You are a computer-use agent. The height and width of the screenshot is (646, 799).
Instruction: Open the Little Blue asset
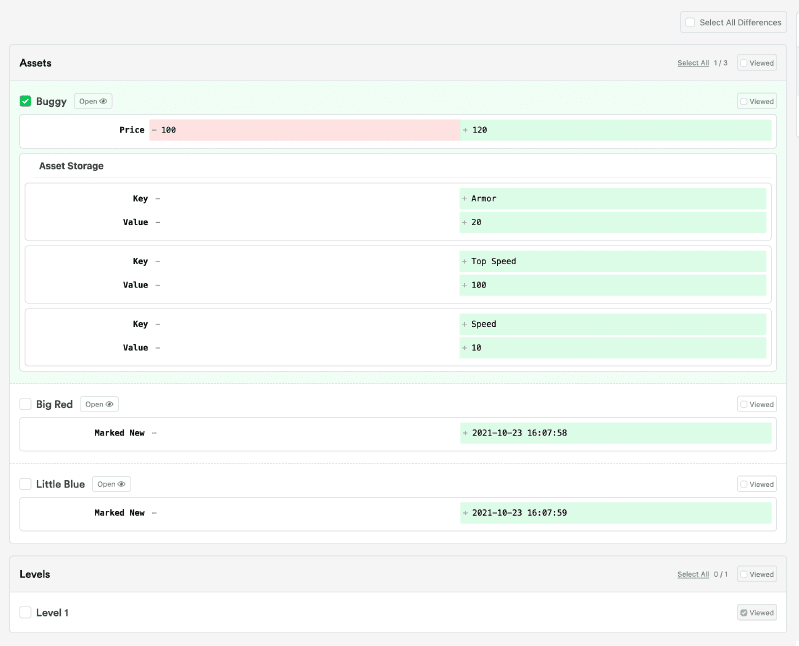(111, 484)
